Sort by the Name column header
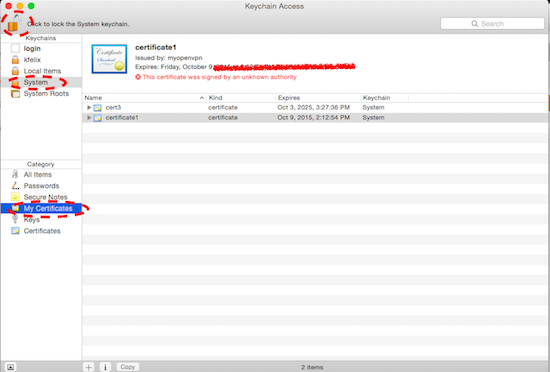The image size is (550, 372). [x=144, y=98]
